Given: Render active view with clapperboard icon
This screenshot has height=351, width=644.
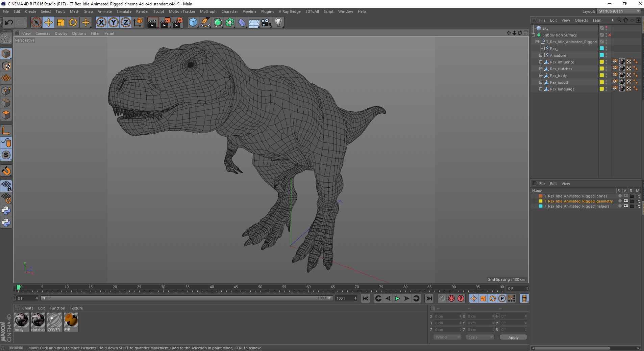Looking at the screenshot, I should [153, 23].
